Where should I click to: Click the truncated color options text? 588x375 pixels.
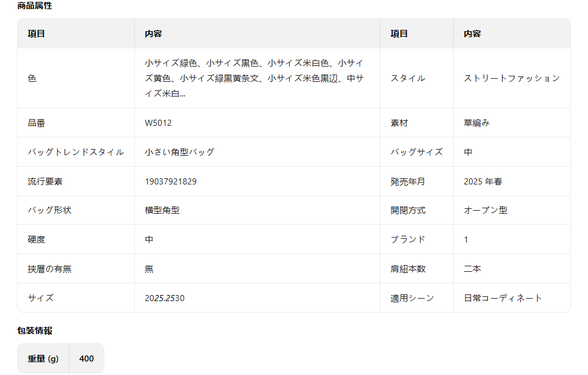[254, 78]
